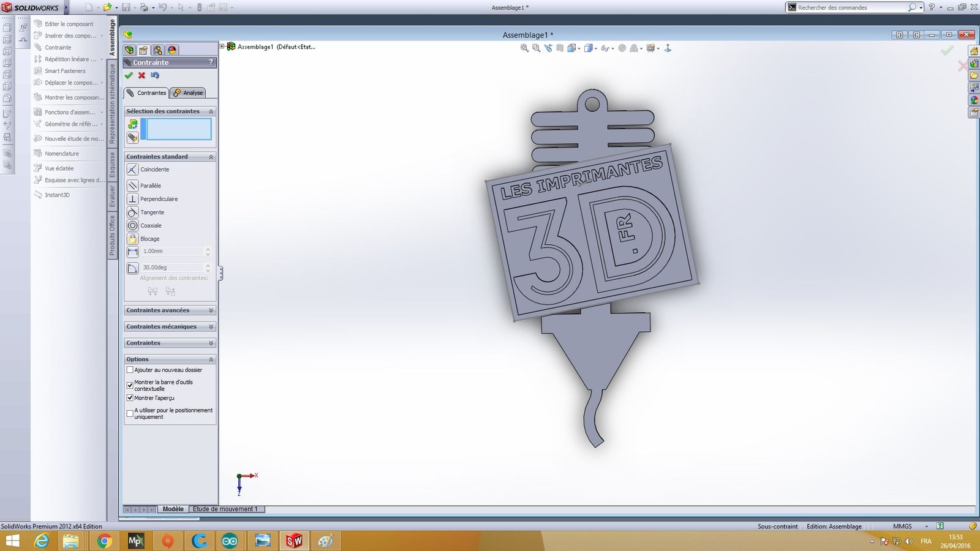The height and width of the screenshot is (551, 980).
Task: Open the Hide/Show items dropdown arrow
Action: [x=613, y=48]
